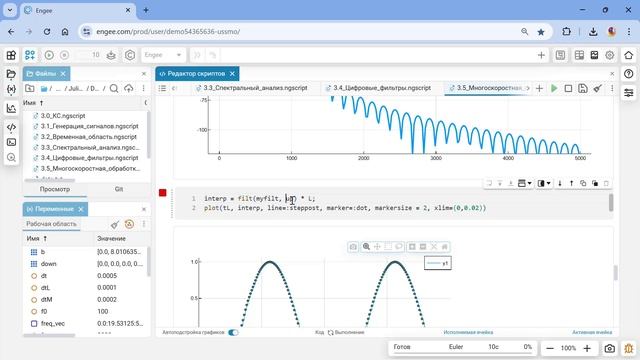Image resolution: width=640 pixels, height=360 pixels.
Task: Open the bug report icon at bottom right
Action: click(629, 348)
